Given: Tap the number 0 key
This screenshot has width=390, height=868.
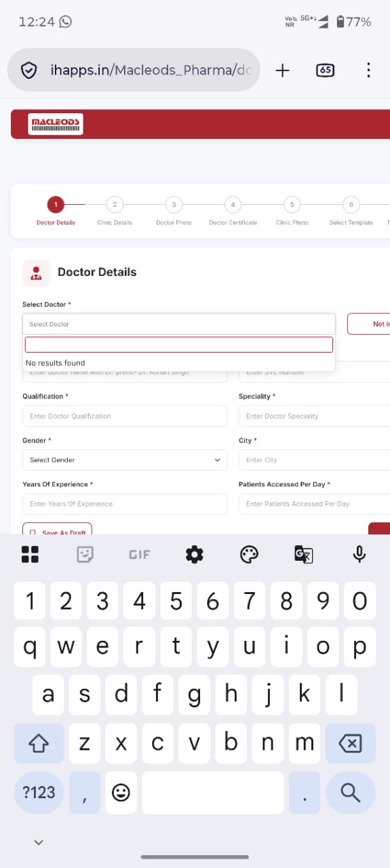Looking at the screenshot, I should [359, 601].
